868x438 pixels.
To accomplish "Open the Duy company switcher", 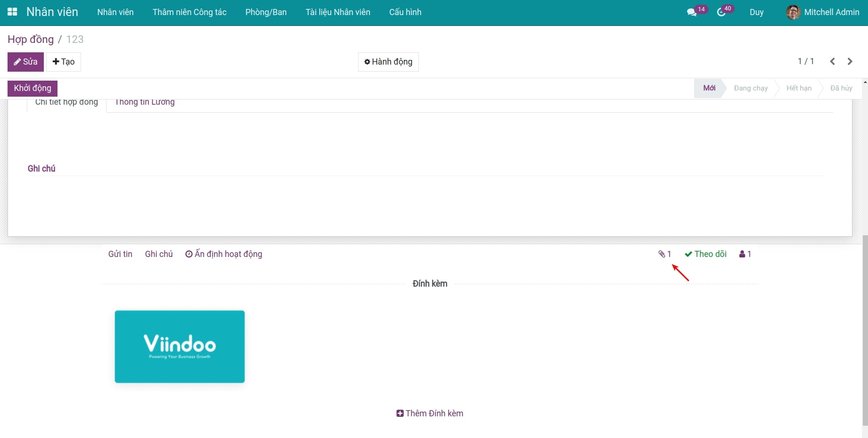I will coord(756,12).
